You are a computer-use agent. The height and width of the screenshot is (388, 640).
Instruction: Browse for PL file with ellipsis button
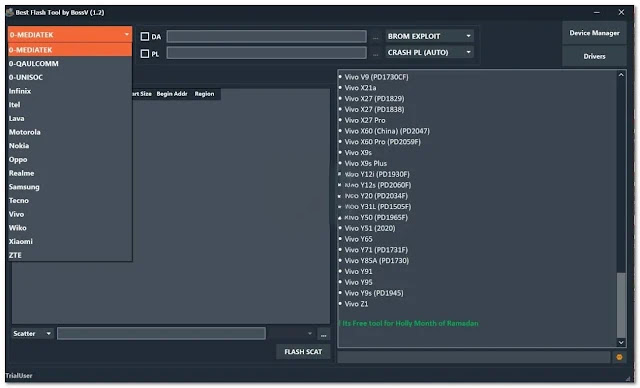[376, 53]
